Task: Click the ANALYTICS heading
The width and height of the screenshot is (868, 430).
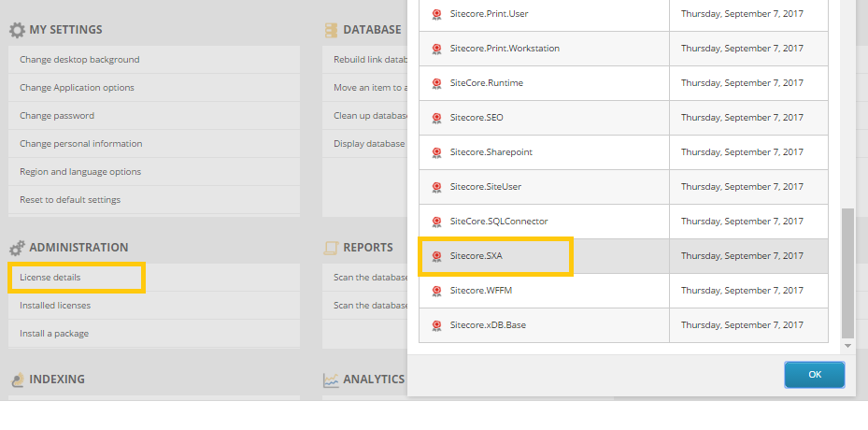Action: [x=374, y=380]
